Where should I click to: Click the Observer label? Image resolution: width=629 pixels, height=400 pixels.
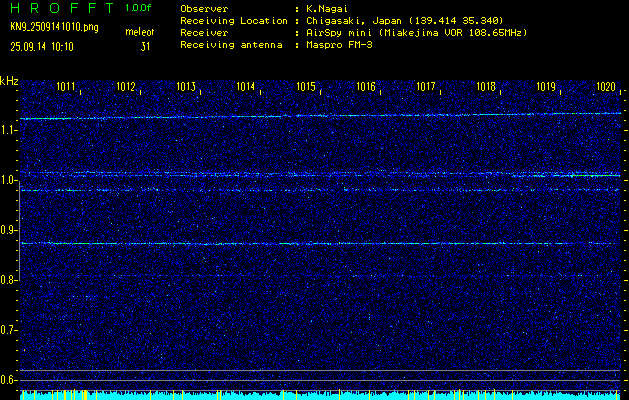(204, 8)
